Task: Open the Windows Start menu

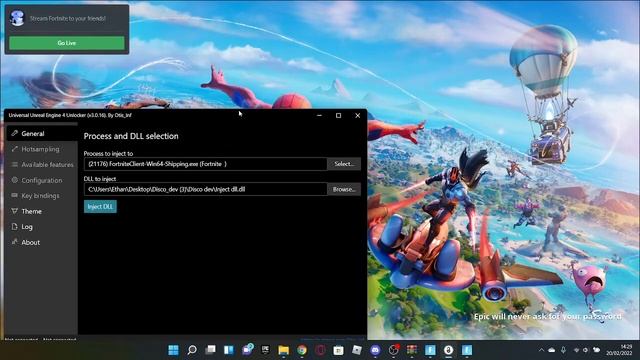Action: [x=173, y=350]
